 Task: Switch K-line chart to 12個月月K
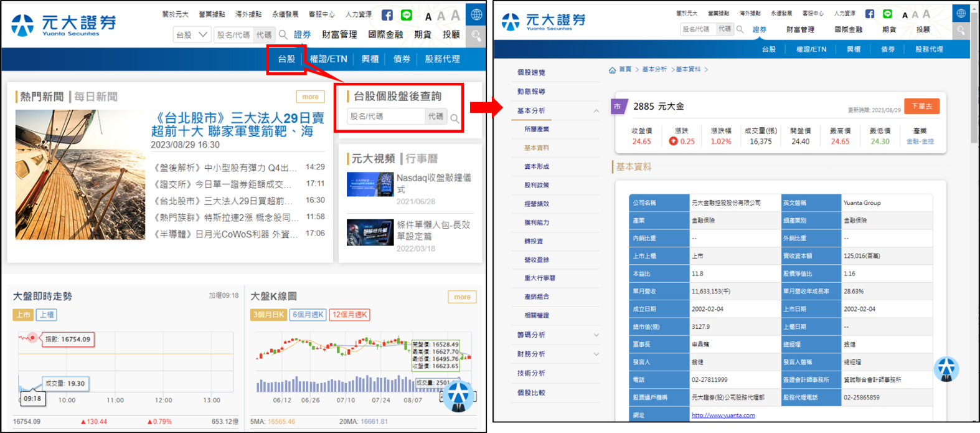pos(350,315)
